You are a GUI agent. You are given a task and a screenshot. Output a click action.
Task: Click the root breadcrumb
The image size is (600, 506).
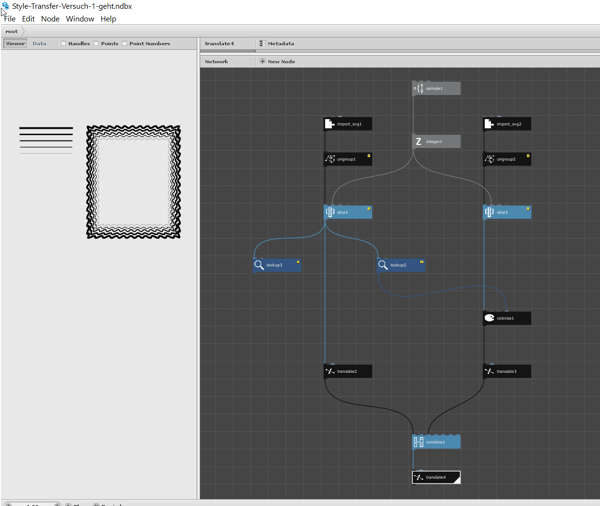click(x=11, y=31)
